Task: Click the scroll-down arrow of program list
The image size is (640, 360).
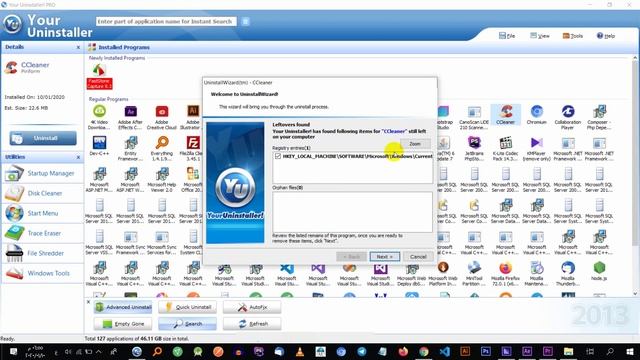Action: [635, 293]
